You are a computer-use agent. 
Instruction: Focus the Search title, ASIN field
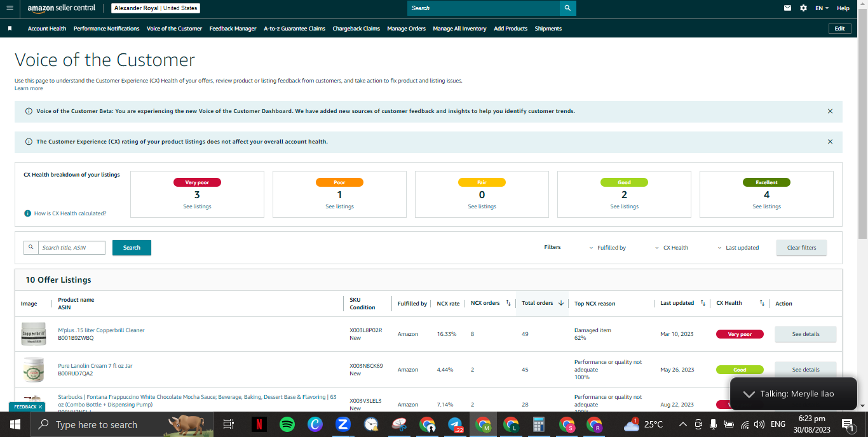[72, 248]
